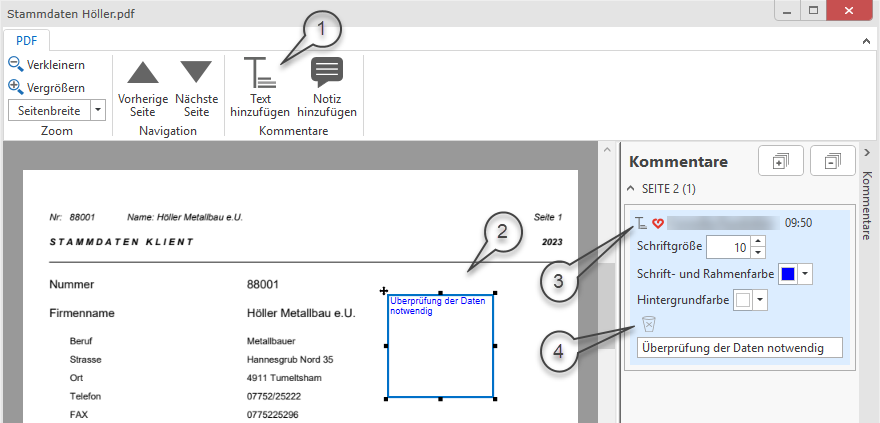This screenshot has width=880, height=423.
Task: Open the Seitenbreite zoom dropdown
Action: (98, 110)
